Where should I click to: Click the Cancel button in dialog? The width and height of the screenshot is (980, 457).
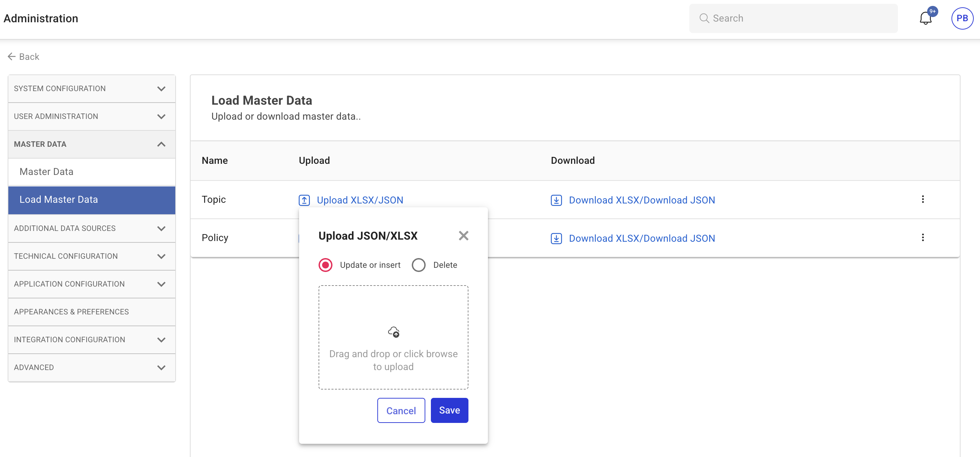[401, 411]
